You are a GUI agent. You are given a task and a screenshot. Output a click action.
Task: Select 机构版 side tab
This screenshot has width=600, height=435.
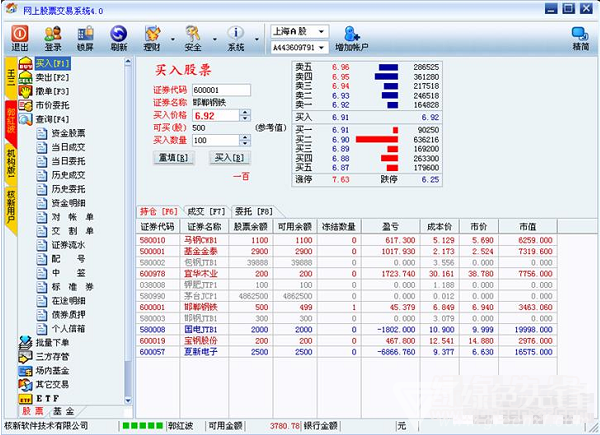point(11,163)
